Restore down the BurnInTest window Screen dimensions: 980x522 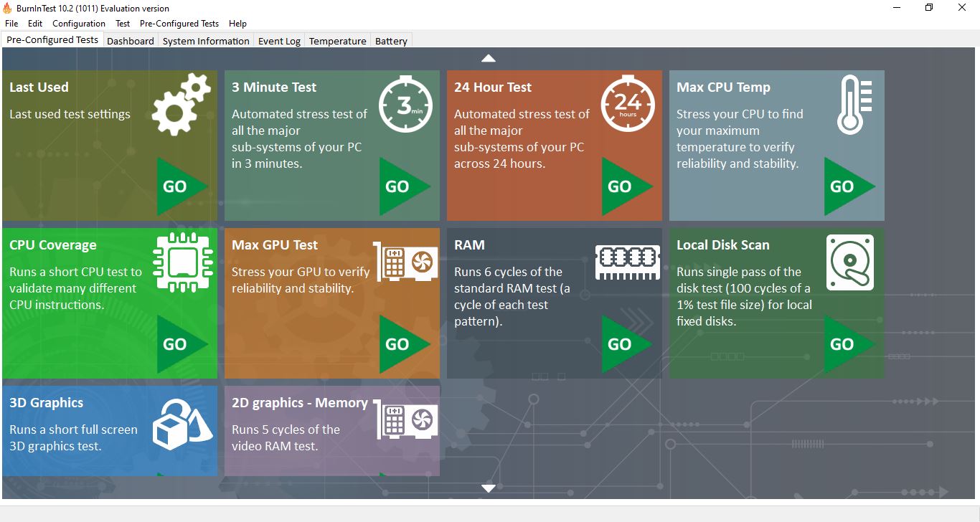click(x=929, y=8)
